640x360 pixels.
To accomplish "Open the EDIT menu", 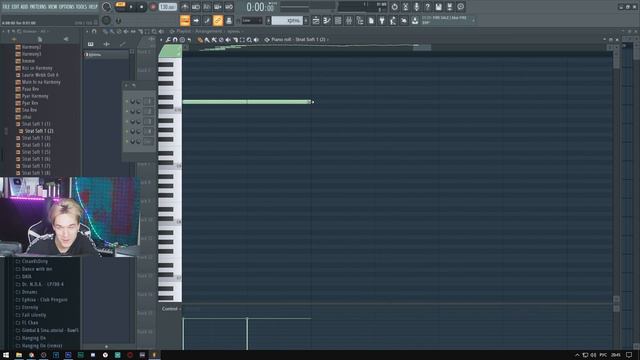I will (x=16, y=7).
